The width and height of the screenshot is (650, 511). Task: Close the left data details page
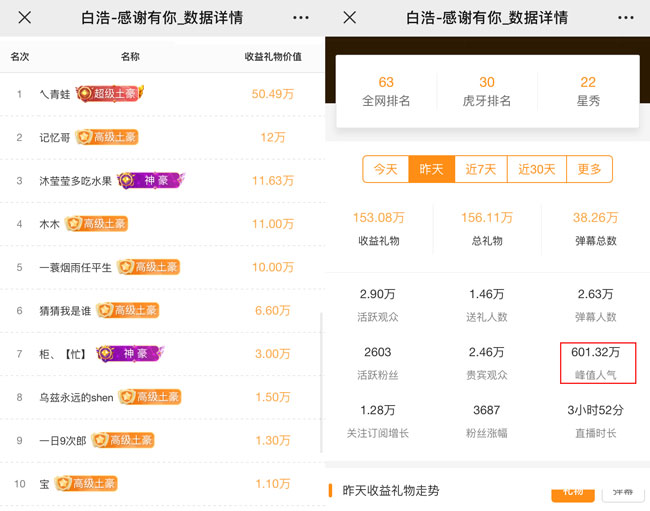25,18
